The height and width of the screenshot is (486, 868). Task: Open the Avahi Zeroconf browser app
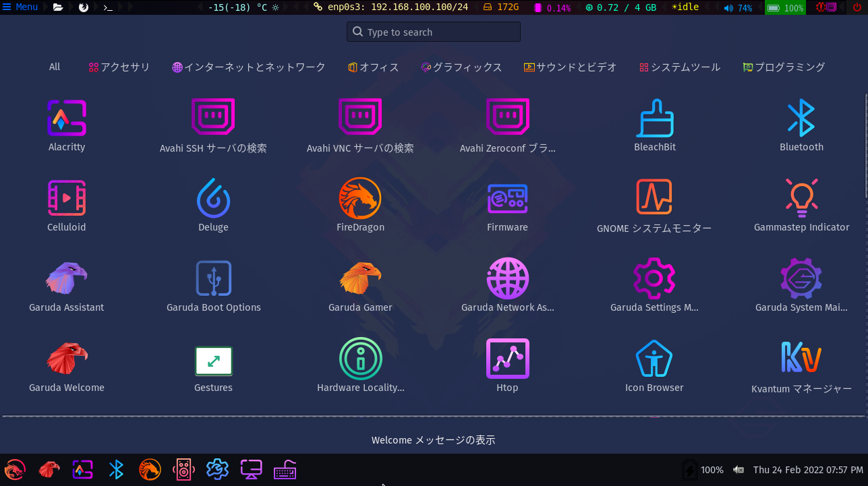click(x=507, y=125)
